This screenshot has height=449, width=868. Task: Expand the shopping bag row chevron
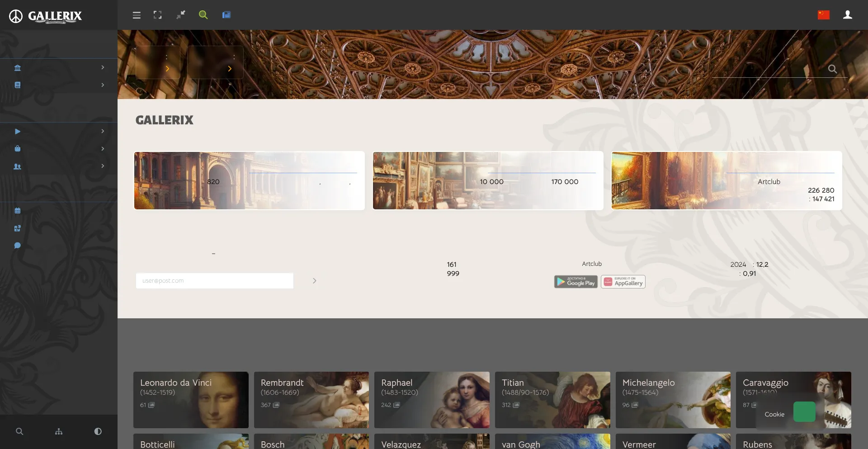(x=103, y=149)
